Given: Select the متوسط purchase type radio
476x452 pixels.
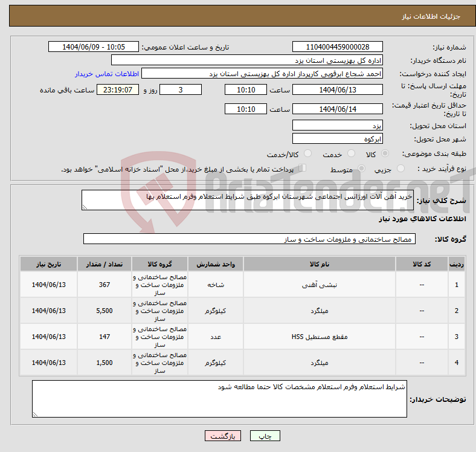Looking at the screenshot, I should 362,169.
